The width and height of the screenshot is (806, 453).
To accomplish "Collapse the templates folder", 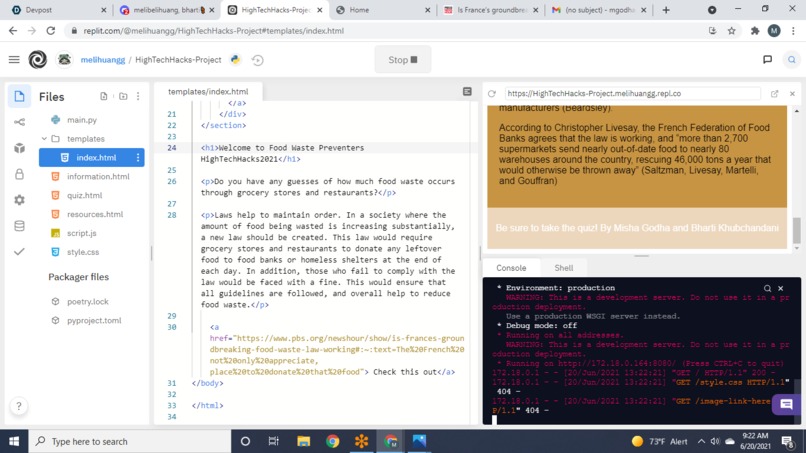I will point(44,139).
